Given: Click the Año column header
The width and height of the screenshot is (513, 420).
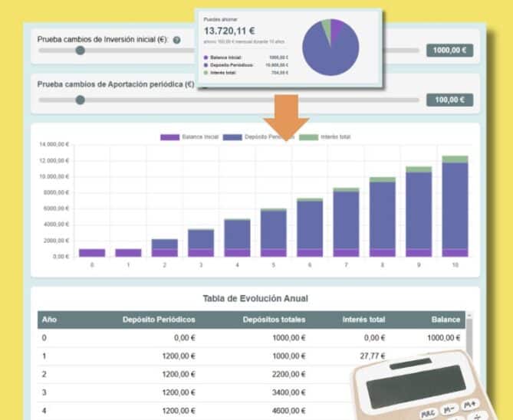Looking at the screenshot, I should click(x=49, y=320).
